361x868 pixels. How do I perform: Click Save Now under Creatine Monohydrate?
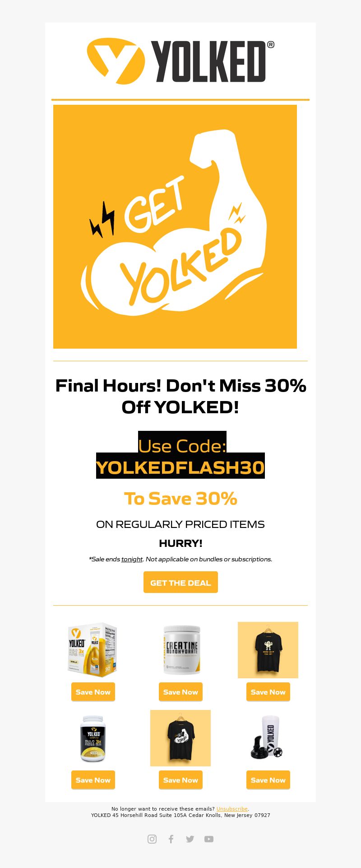[x=180, y=692]
